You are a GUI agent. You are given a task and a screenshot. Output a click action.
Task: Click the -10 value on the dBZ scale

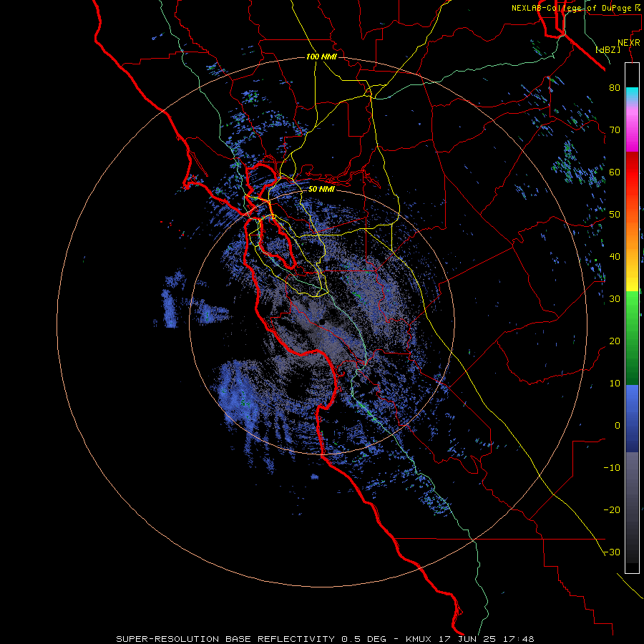click(x=612, y=468)
